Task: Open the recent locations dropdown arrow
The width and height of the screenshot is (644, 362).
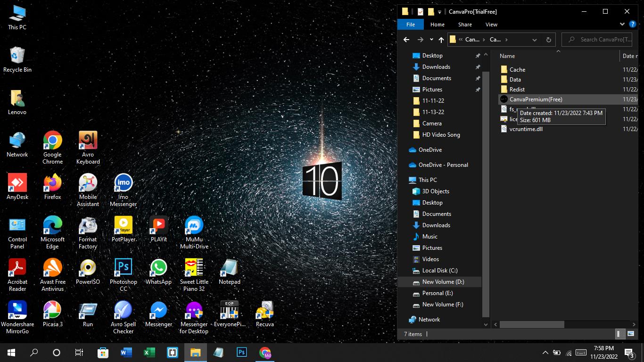Action: click(431, 40)
